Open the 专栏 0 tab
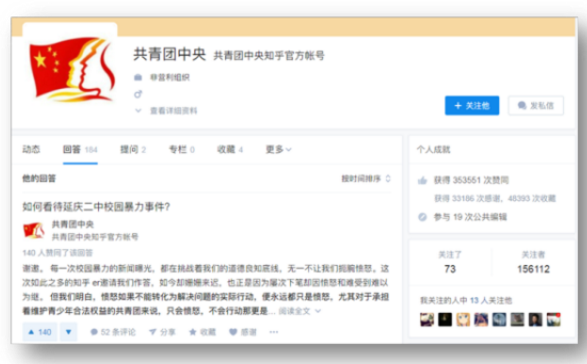This screenshot has width=587, height=364. point(182,150)
